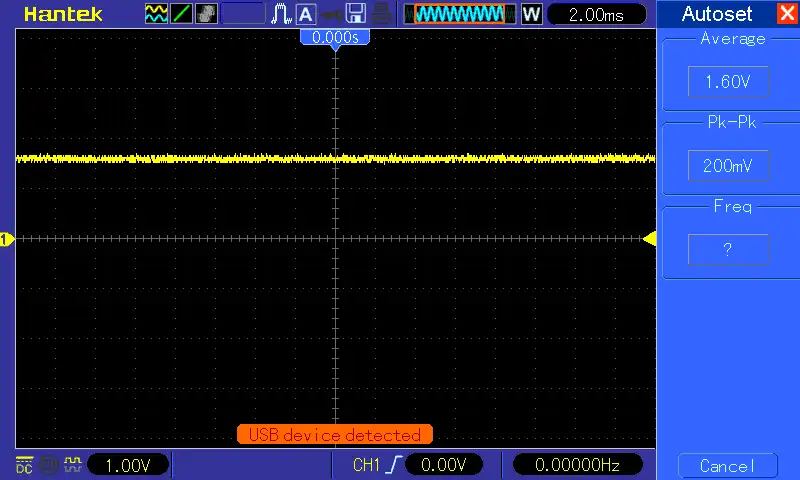Image resolution: width=800 pixels, height=480 pixels.
Task: Click the pulse acquisition mode icon
Action: tap(281, 14)
